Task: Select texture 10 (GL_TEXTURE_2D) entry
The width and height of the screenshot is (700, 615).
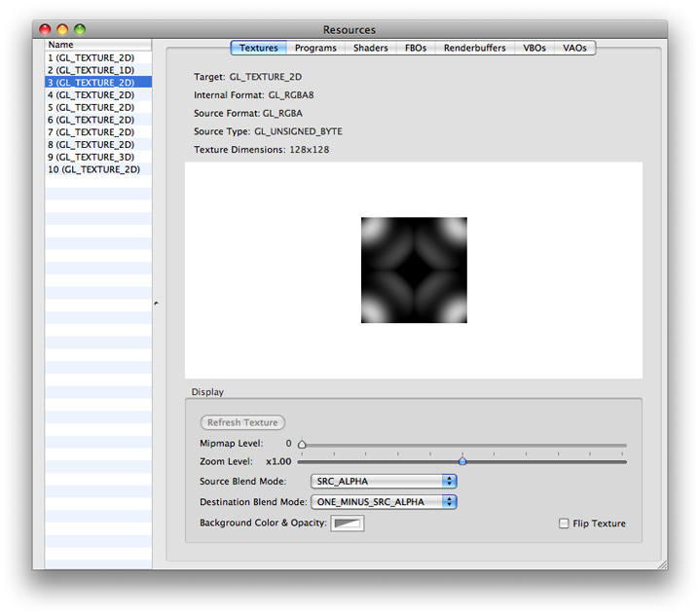Action: click(94, 169)
